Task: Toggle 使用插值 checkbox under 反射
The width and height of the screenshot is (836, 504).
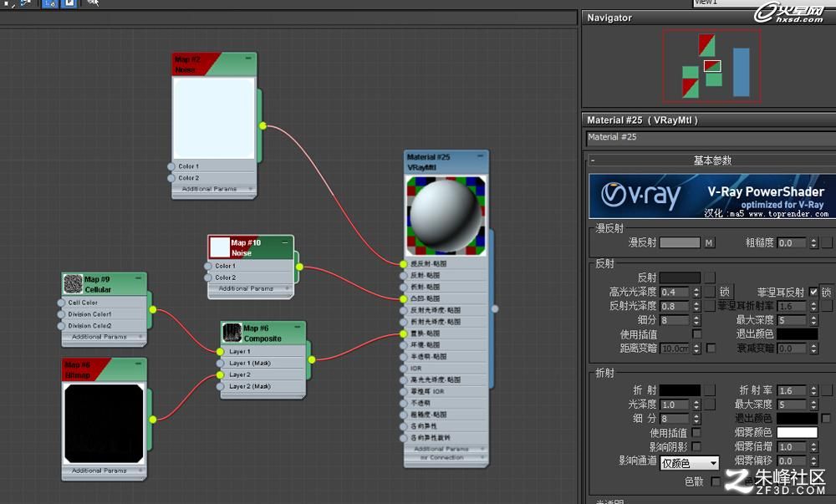Action: pyautogui.click(x=697, y=333)
